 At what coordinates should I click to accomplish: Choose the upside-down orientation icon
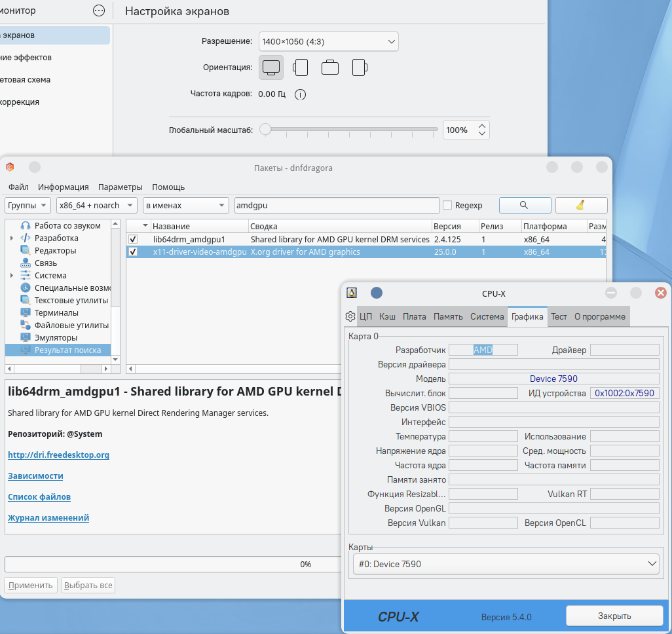pos(330,67)
